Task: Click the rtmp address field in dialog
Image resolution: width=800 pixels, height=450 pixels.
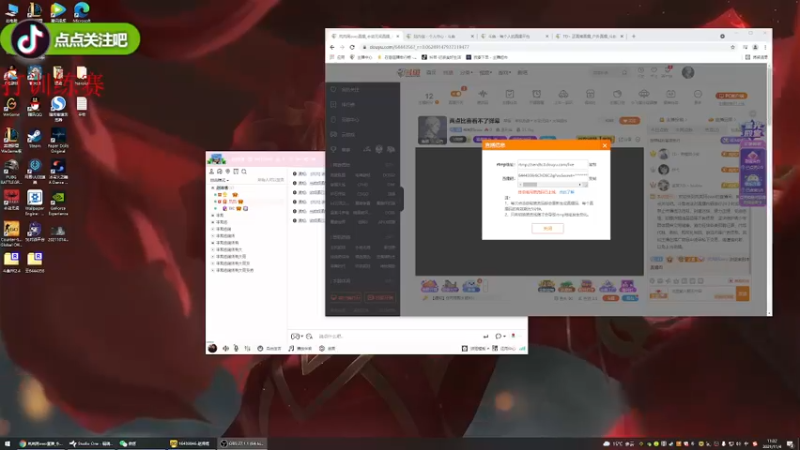Action: point(553,165)
